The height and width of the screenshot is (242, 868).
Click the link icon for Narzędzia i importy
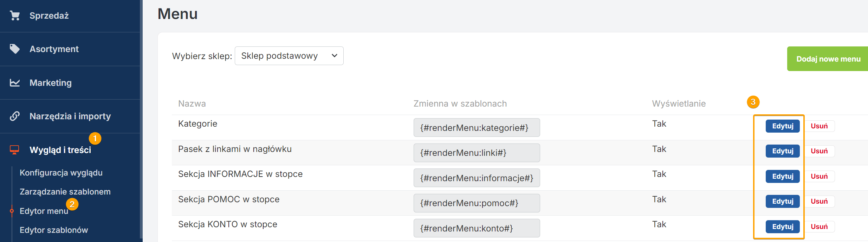click(15, 116)
